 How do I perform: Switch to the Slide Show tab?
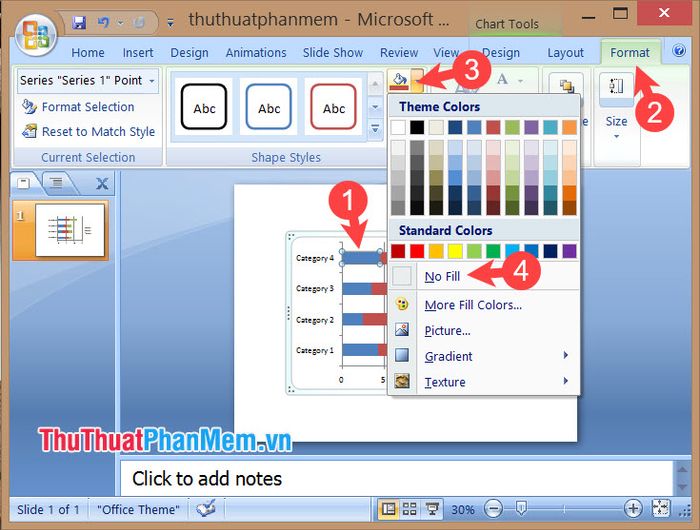tap(333, 53)
